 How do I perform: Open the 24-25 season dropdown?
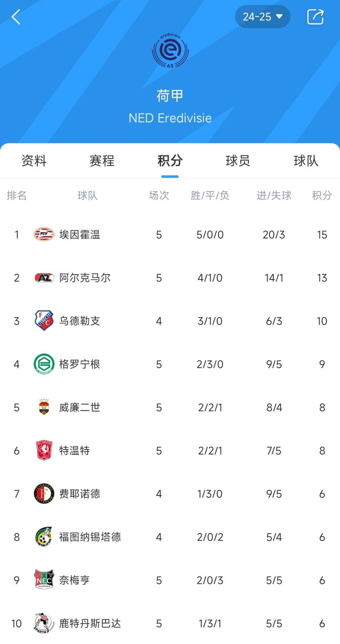point(262,17)
